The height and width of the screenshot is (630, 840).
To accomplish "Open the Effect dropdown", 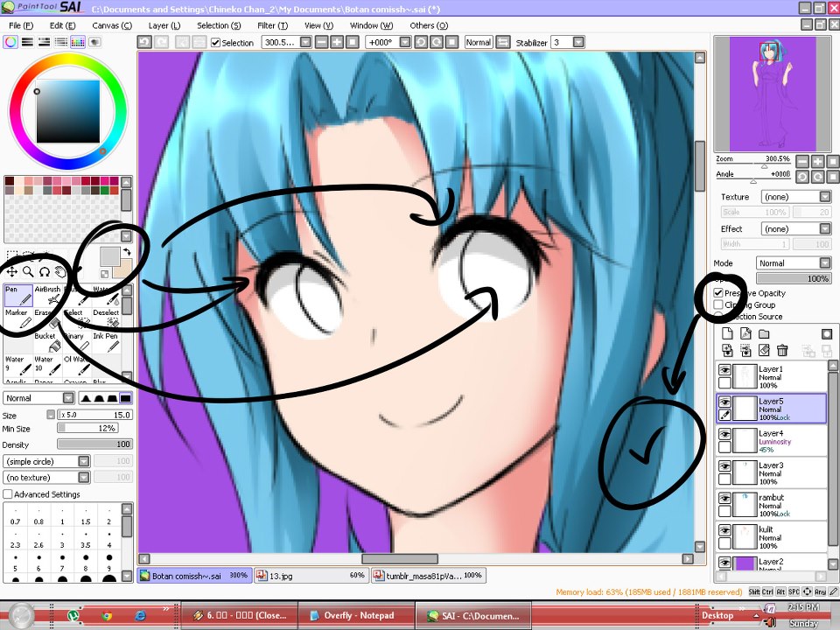I will pos(796,228).
